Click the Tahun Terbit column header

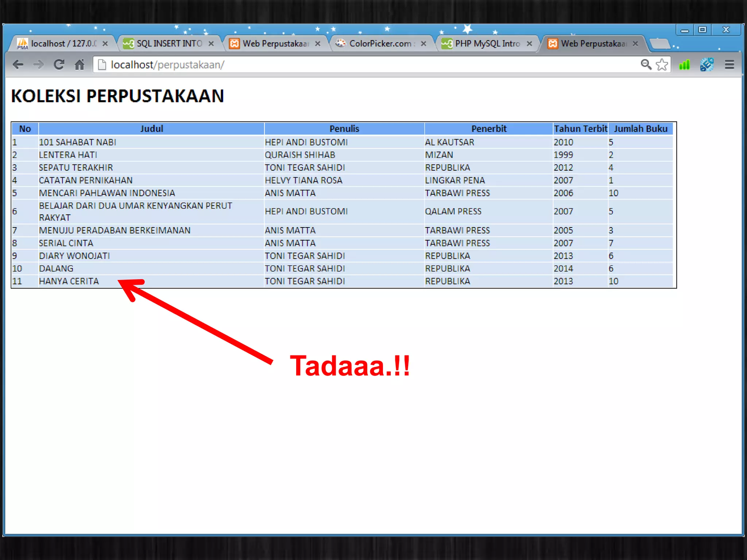(581, 129)
